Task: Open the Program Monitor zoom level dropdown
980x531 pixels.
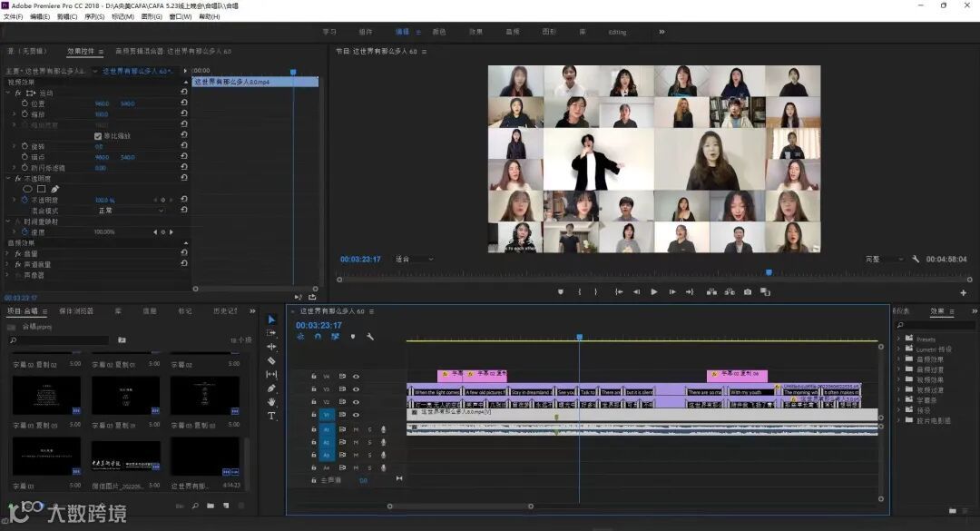Action: (414, 260)
